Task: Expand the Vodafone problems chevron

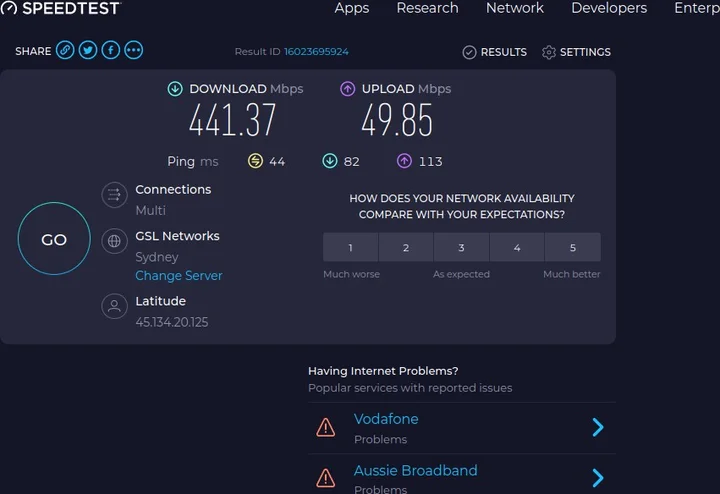Action: [x=598, y=427]
